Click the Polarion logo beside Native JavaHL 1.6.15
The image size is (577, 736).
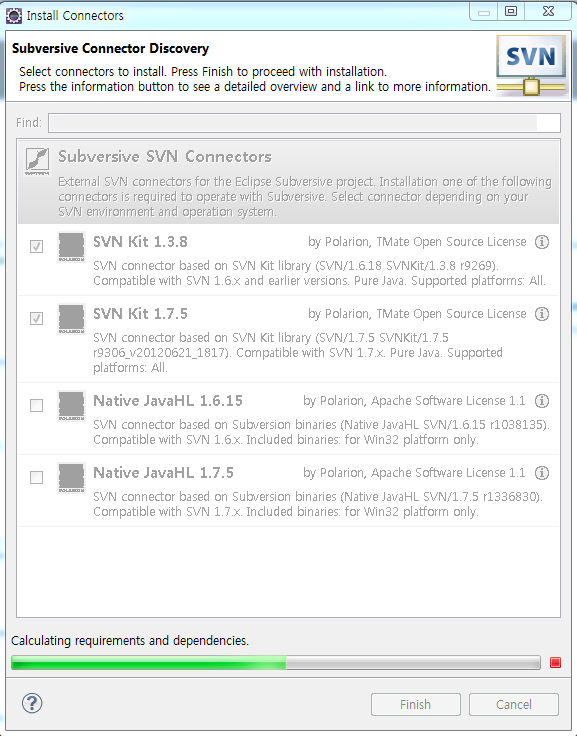[x=71, y=406]
